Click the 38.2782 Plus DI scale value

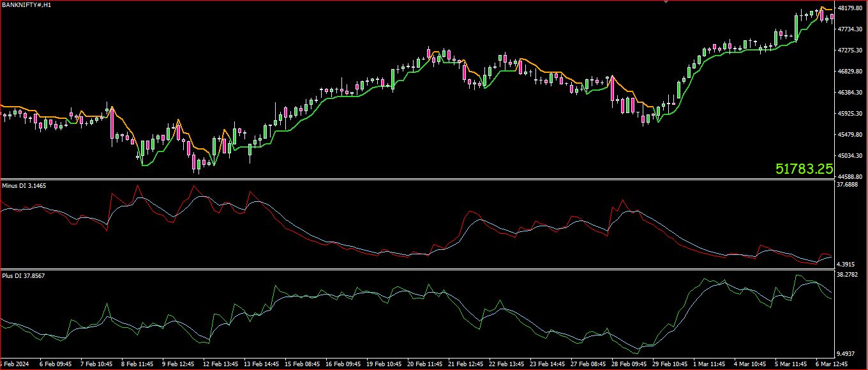(849, 275)
